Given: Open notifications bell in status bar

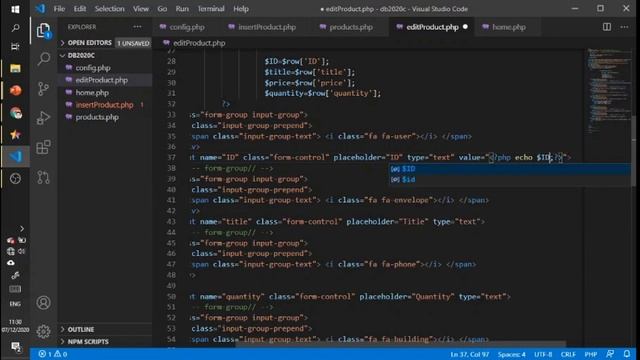Looking at the screenshot, I should 627,354.
